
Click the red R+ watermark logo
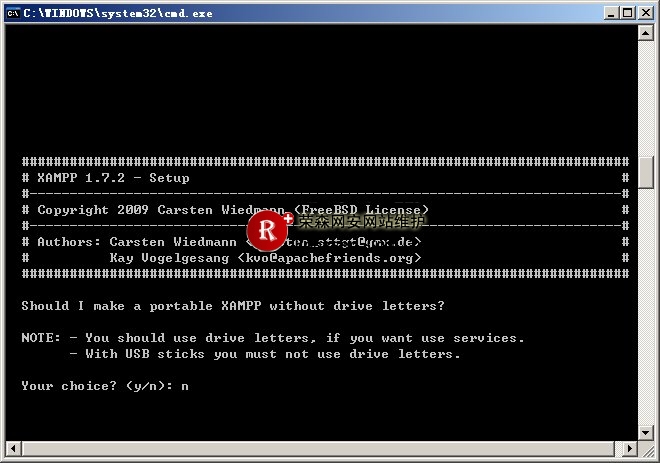pos(268,230)
